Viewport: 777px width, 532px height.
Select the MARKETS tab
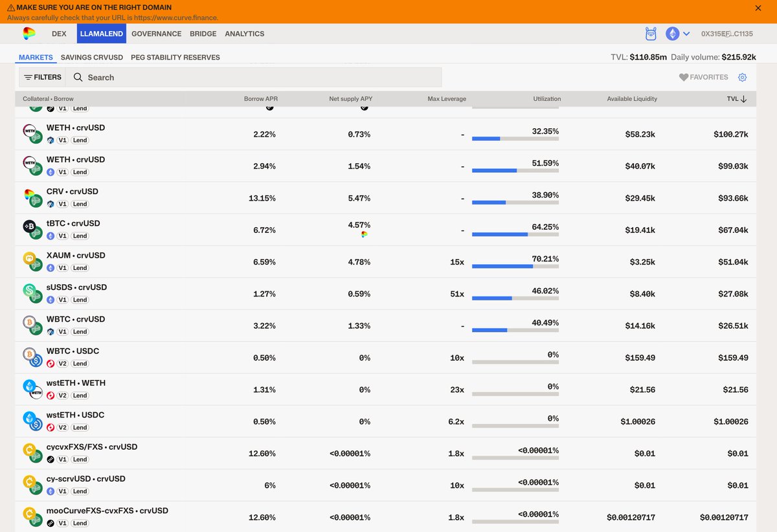[x=36, y=58]
